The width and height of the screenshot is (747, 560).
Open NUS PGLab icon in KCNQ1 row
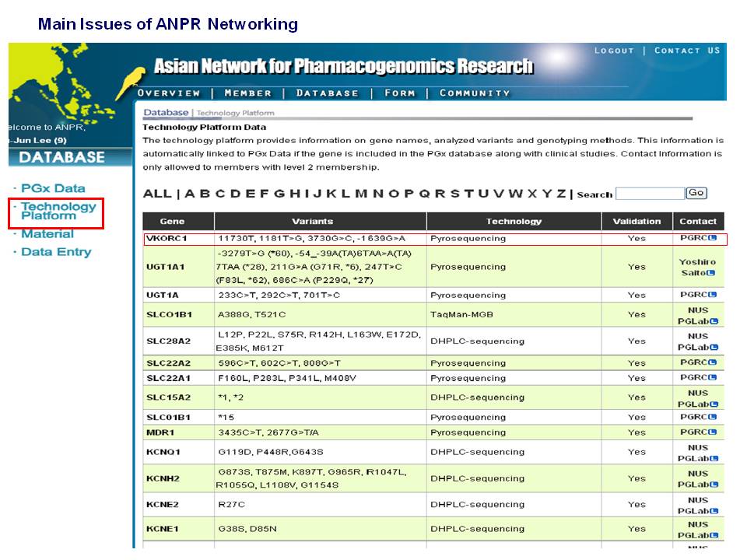(714, 459)
